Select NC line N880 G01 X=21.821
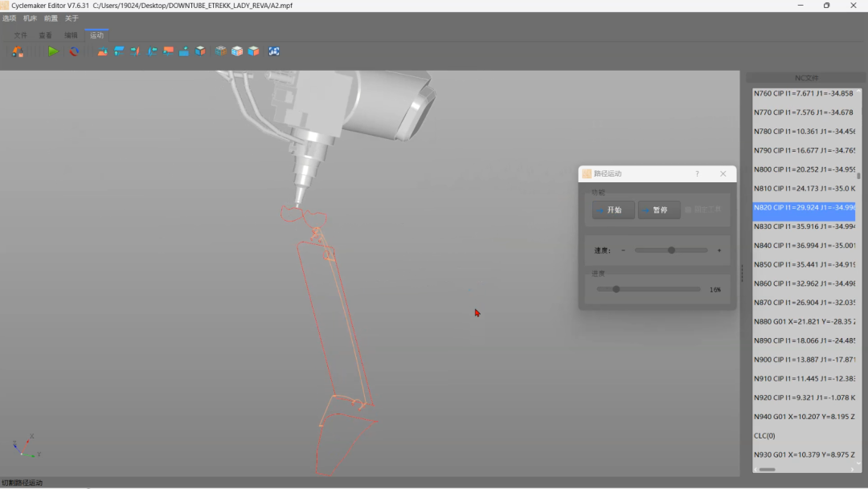 pyautogui.click(x=804, y=321)
